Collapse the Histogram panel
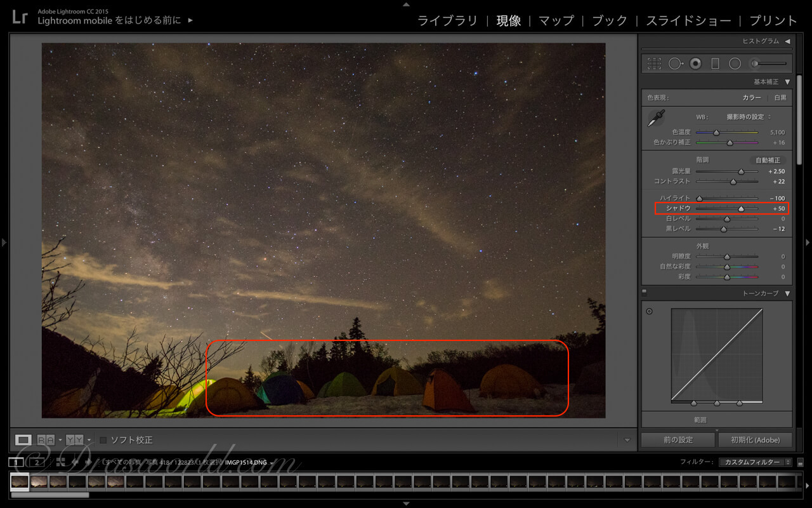The height and width of the screenshot is (508, 812). [x=787, y=41]
